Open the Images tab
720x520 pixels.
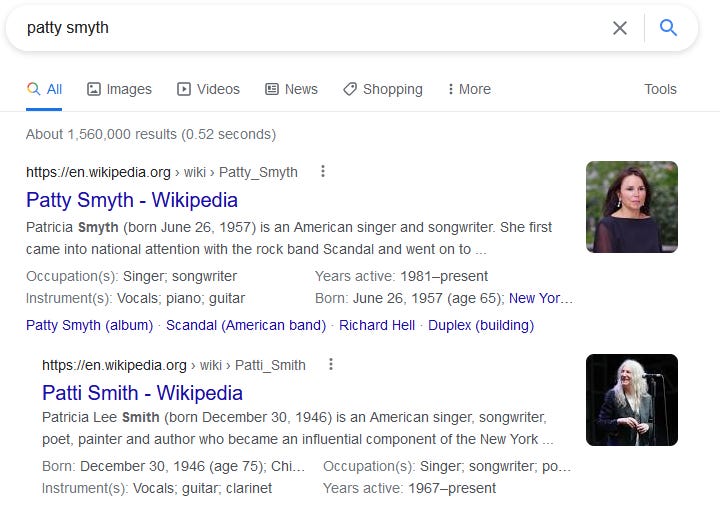(x=119, y=89)
